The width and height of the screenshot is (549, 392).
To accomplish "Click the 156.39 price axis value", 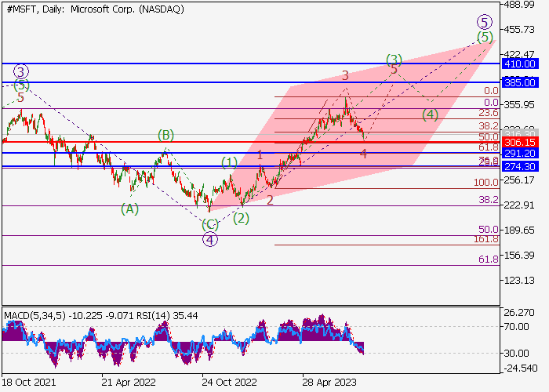I will point(519,256).
